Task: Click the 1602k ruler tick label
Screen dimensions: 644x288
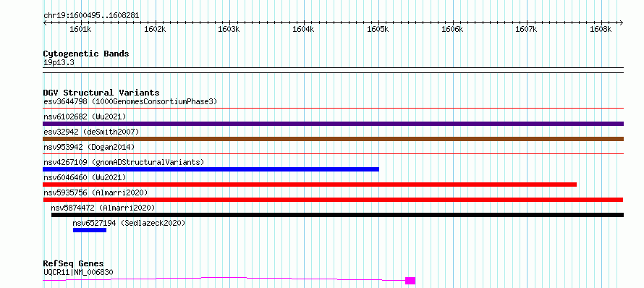Action: click(155, 30)
